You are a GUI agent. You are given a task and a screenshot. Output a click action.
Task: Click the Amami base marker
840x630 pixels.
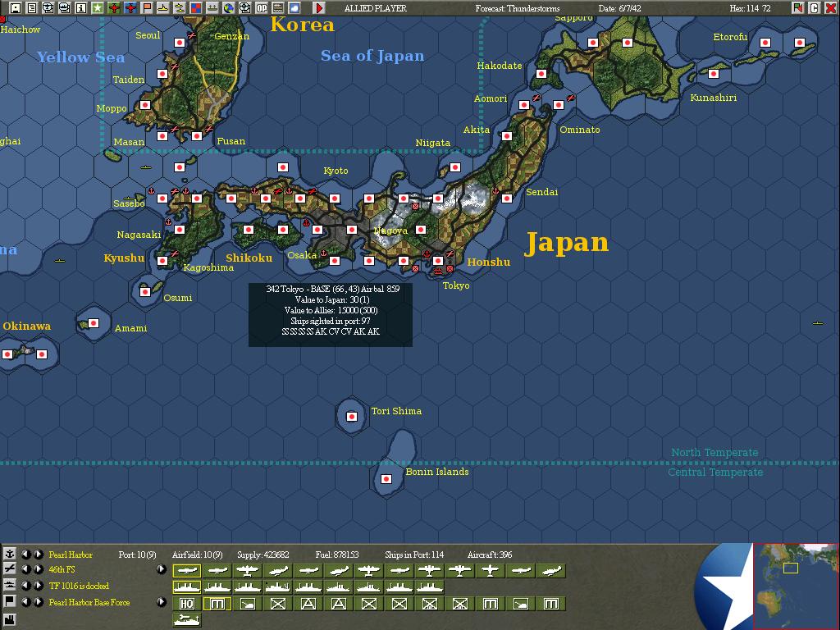94,323
